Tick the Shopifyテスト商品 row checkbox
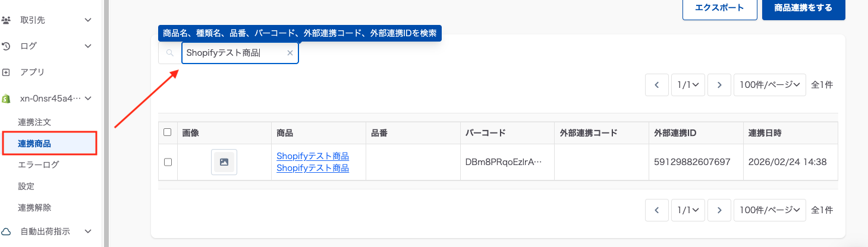868x247 pixels. (x=168, y=162)
